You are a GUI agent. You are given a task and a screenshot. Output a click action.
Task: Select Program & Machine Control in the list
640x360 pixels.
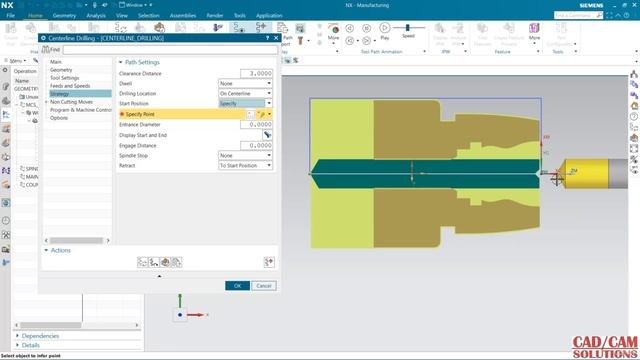(x=80, y=110)
